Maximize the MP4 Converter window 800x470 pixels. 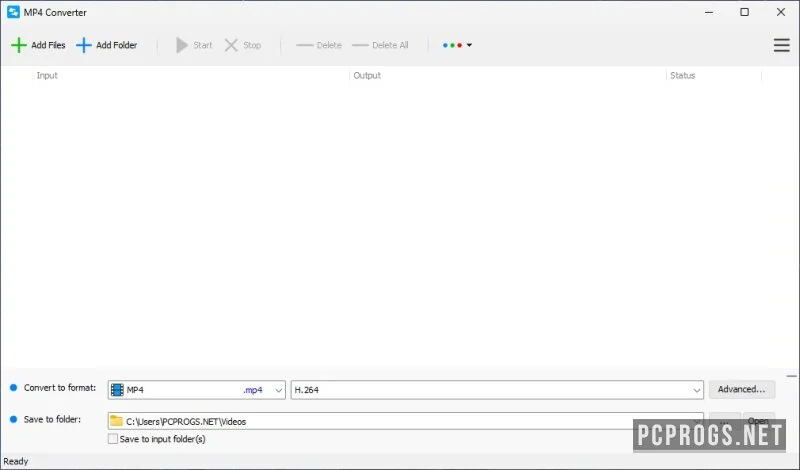coord(744,12)
